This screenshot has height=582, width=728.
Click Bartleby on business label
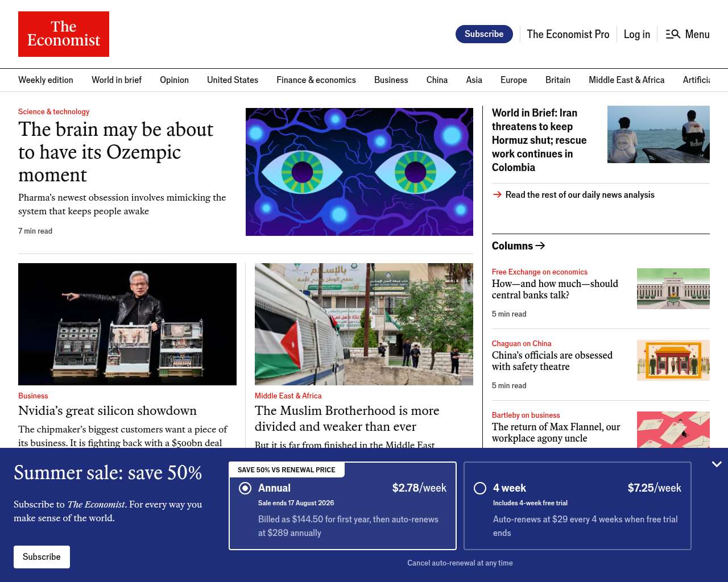pyautogui.click(x=526, y=415)
